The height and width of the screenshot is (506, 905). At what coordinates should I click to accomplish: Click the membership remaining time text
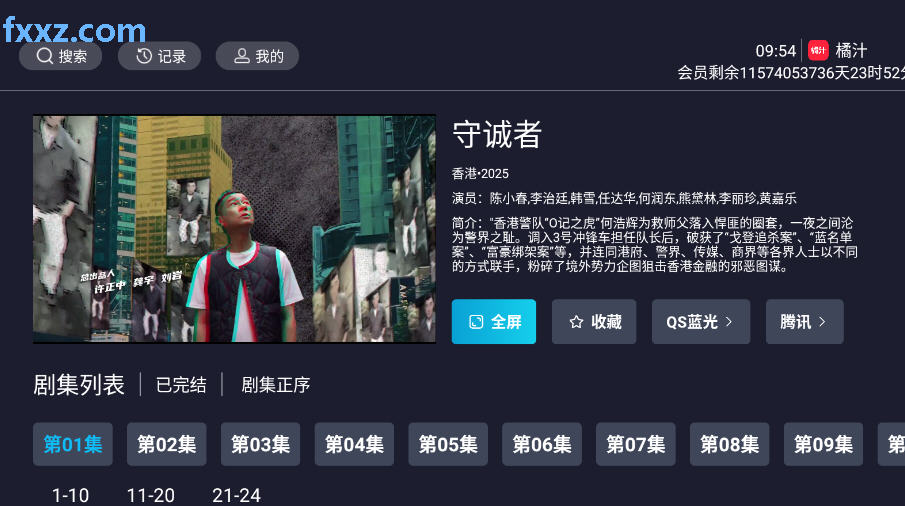click(x=791, y=73)
